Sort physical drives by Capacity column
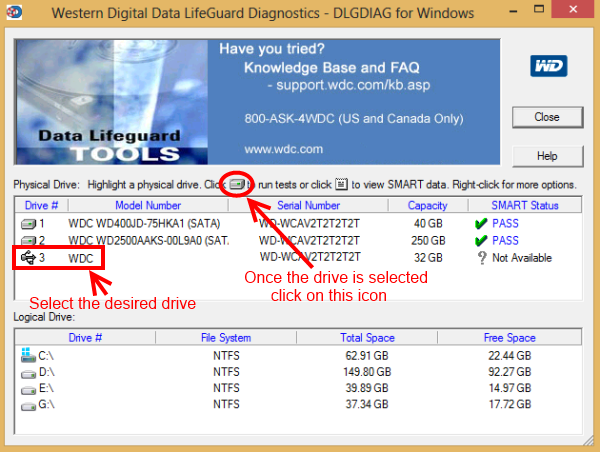The width and height of the screenshot is (600, 452). (x=427, y=205)
